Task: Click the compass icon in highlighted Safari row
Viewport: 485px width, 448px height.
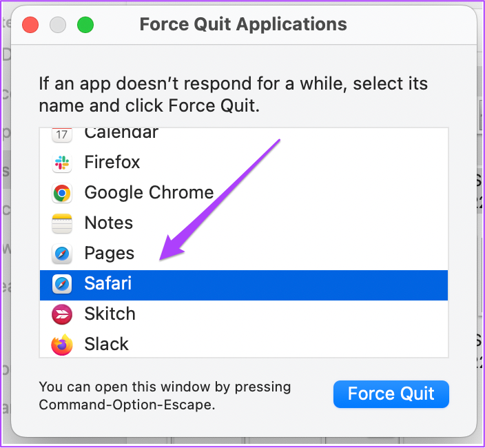Action: (62, 284)
